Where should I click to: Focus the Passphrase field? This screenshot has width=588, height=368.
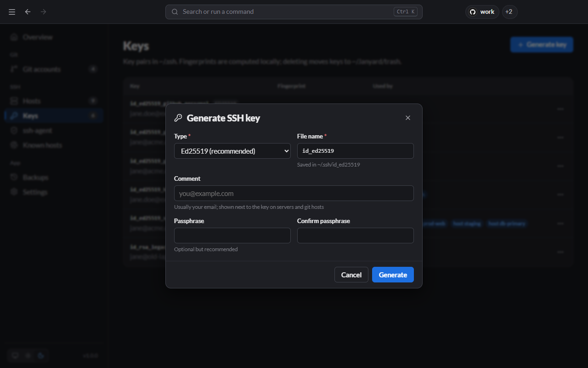pyautogui.click(x=232, y=236)
